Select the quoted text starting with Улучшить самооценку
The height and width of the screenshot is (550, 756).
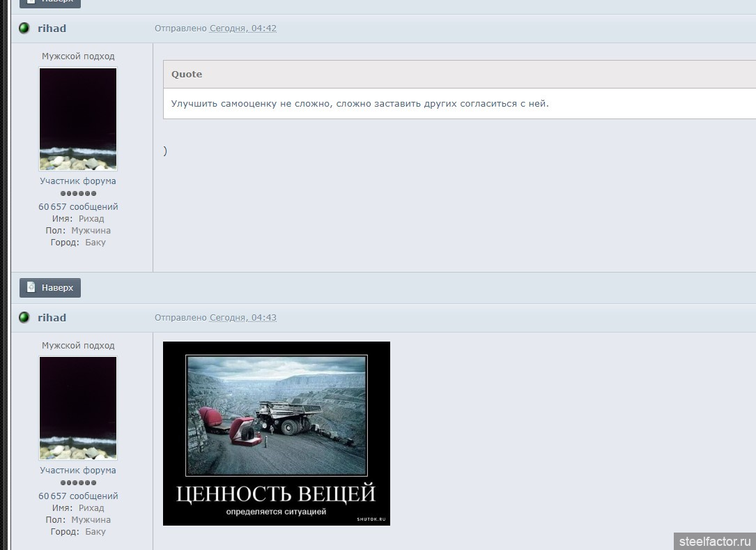click(360, 104)
